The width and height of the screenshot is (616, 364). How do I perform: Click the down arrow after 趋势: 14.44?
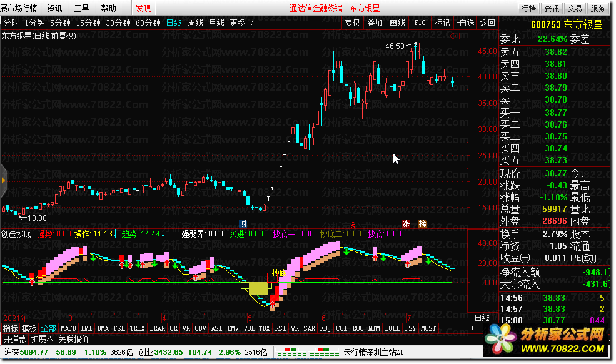(163, 234)
